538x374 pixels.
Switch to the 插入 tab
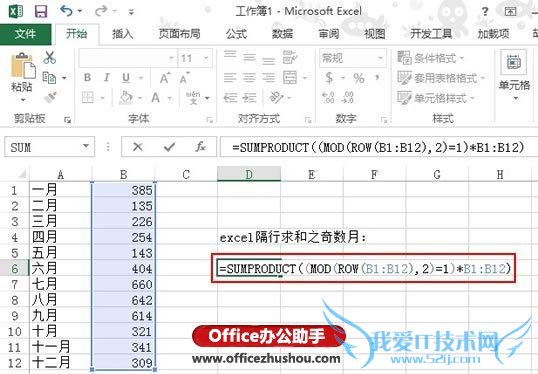pyautogui.click(x=122, y=34)
